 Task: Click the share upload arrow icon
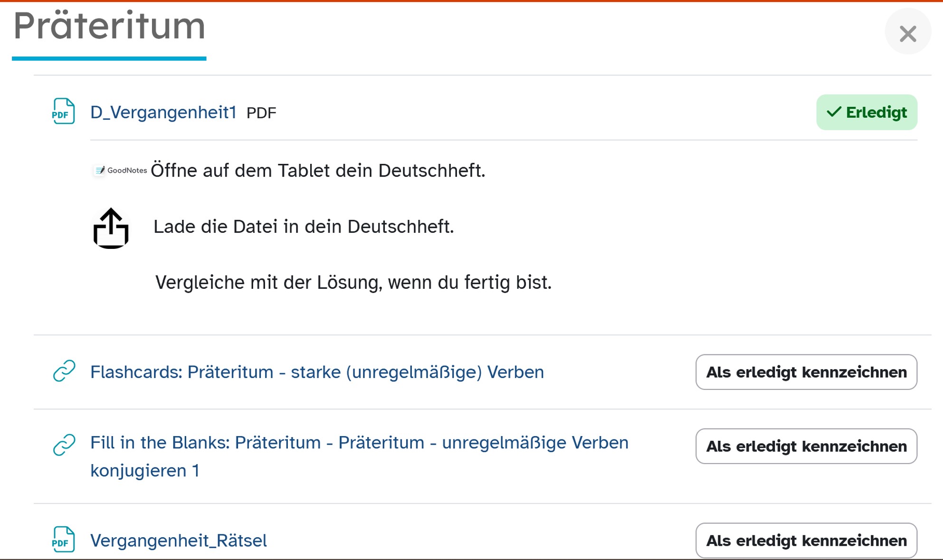pyautogui.click(x=111, y=228)
